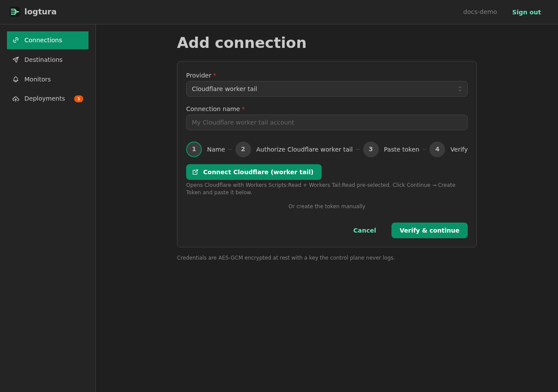Select step 4 circle Verify
The width and height of the screenshot is (558, 392).
pyautogui.click(x=437, y=149)
